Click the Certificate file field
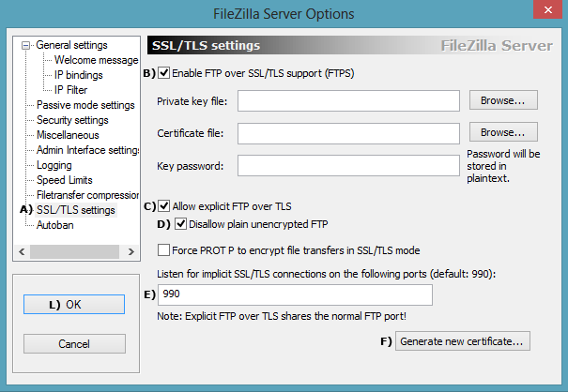This screenshot has width=568, height=392. (x=348, y=133)
